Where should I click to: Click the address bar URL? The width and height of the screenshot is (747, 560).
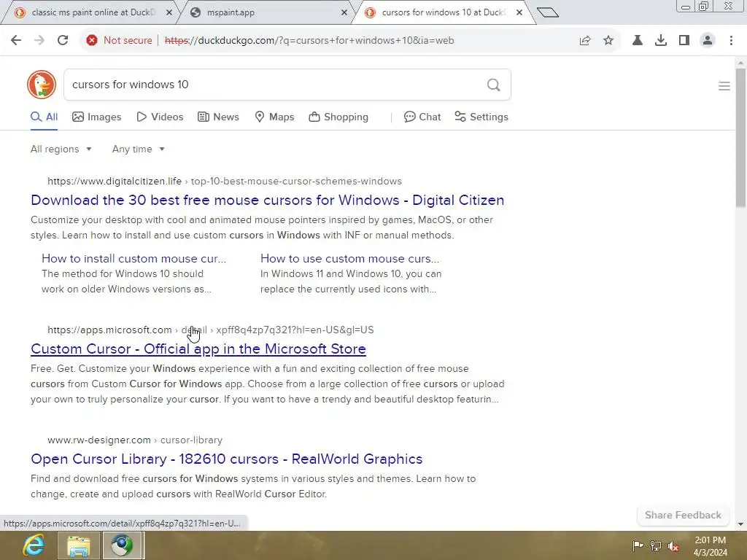click(309, 41)
